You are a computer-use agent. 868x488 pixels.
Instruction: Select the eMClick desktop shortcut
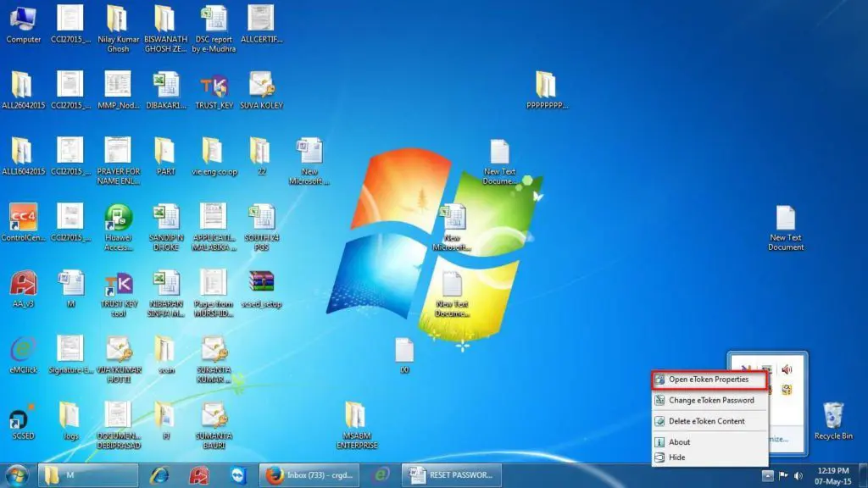pyautogui.click(x=23, y=352)
